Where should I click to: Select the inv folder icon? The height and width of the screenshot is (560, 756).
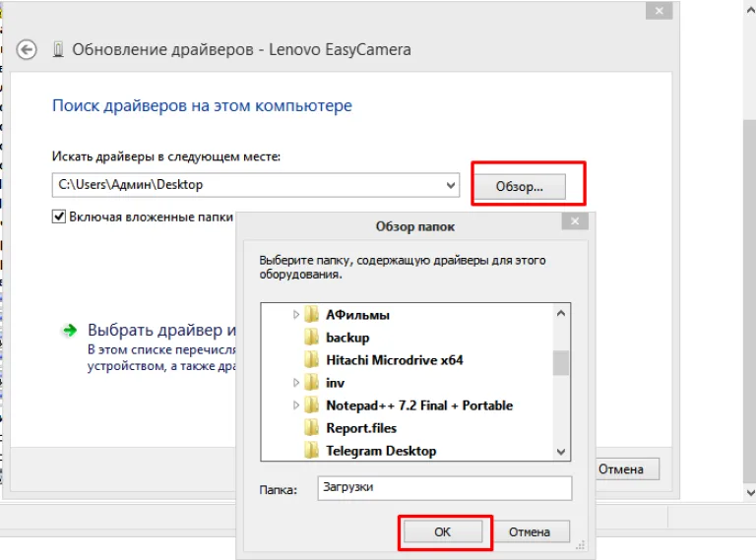click(x=311, y=383)
